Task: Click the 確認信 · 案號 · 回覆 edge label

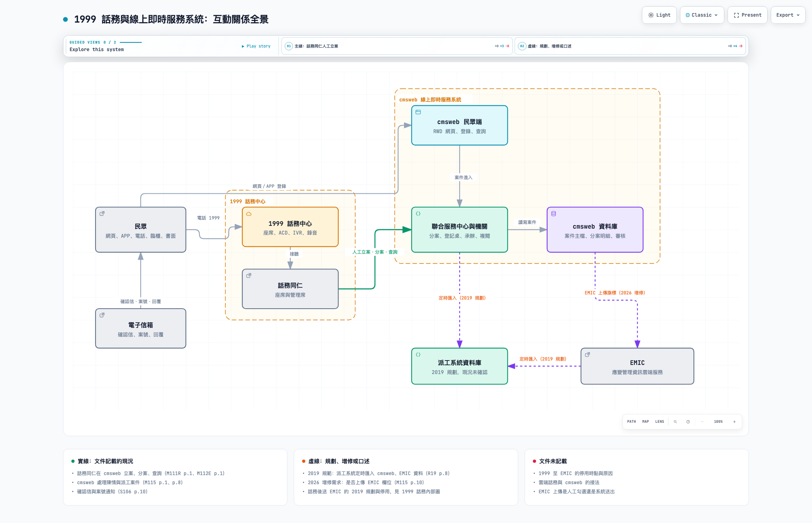Action: 141,302
